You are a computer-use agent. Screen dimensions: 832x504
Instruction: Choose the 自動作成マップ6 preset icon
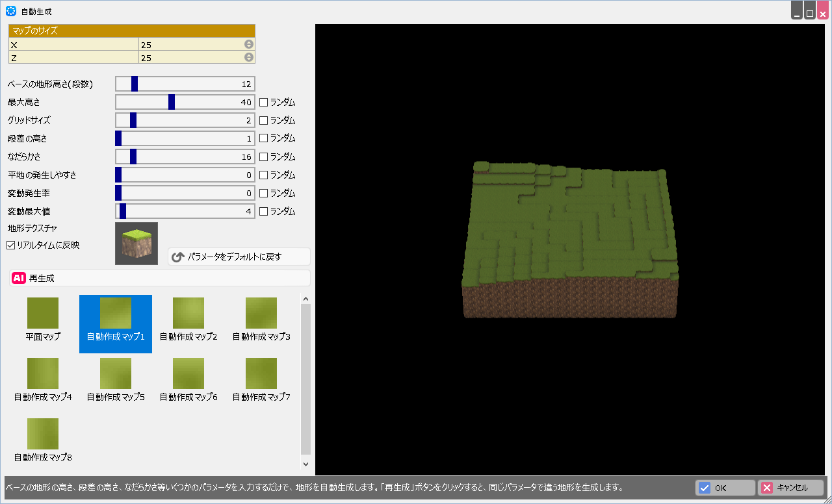point(188,373)
